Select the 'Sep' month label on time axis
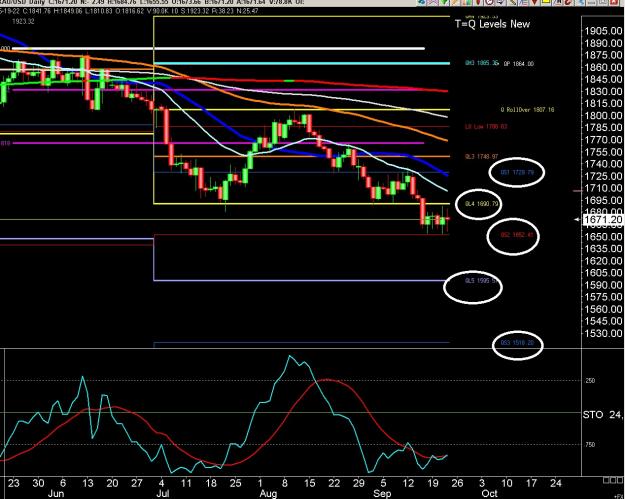The height and width of the screenshot is (499, 625). click(382, 494)
